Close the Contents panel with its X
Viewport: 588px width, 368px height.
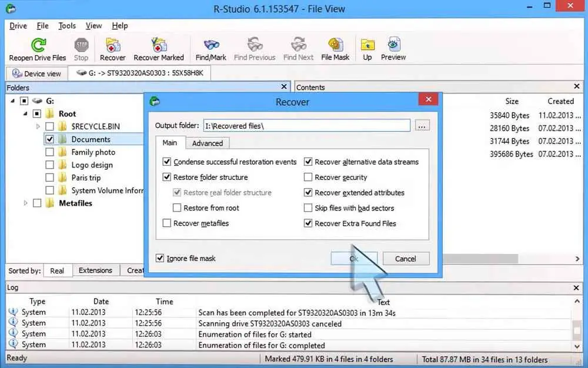[577, 86]
